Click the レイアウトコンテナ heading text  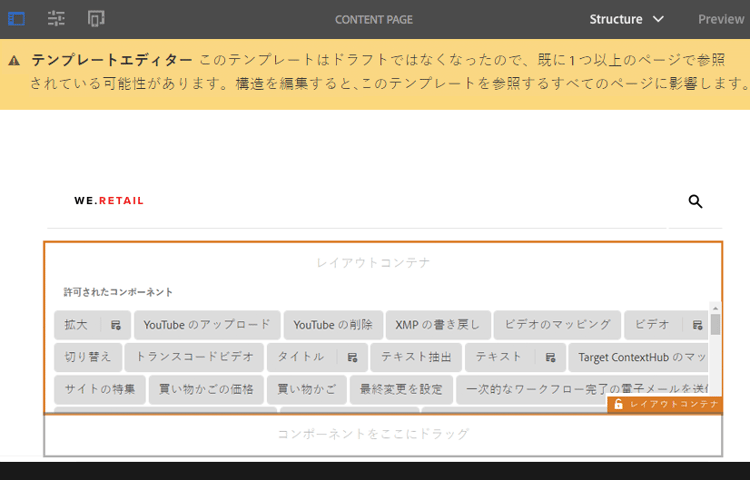[x=374, y=262]
